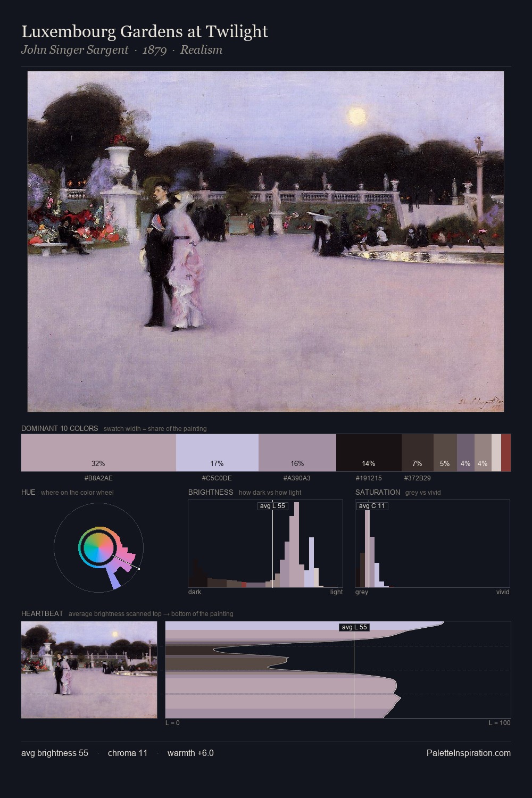The width and height of the screenshot is (532, 798).
Task: Select the 4% purple-grey swatch
Action: pos(466,453)
